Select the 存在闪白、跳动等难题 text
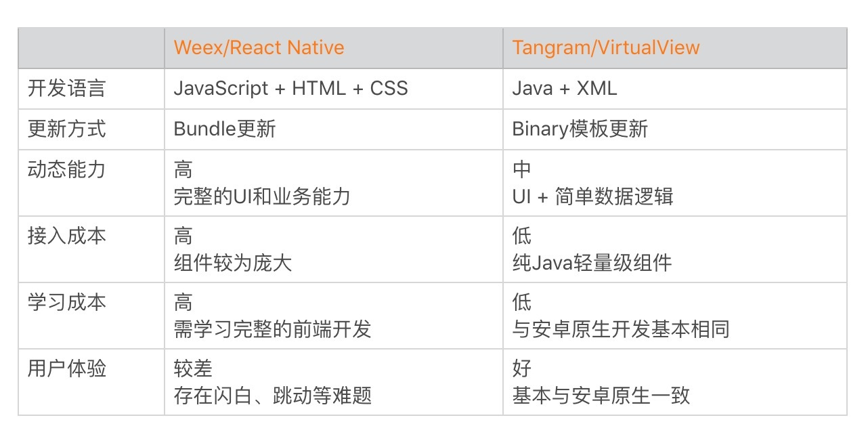Screen dimensions: 868x443 tap(272, 395)
